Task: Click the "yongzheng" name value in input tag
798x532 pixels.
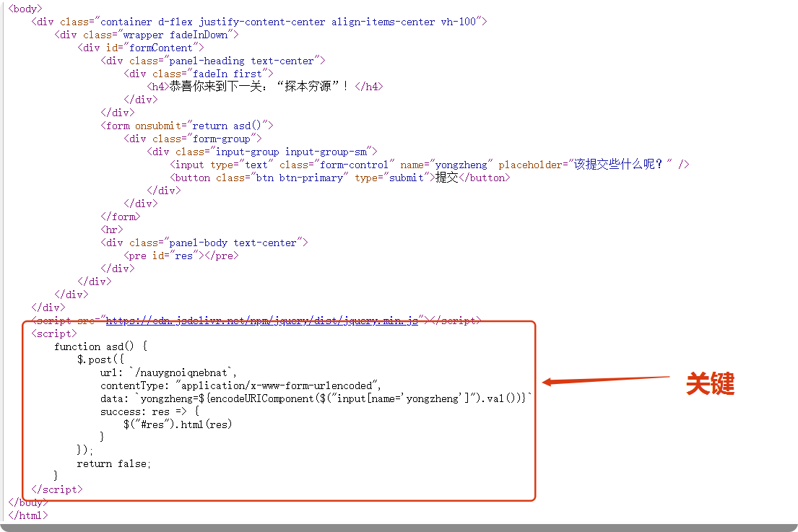Action: pos(461,165)
